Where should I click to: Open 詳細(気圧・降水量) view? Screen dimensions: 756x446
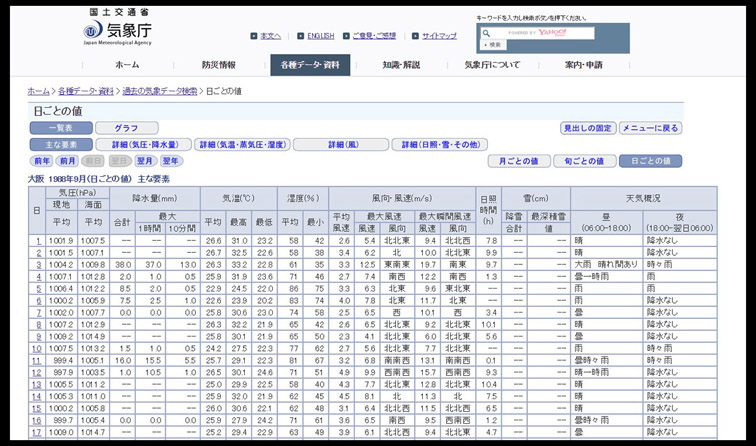(x=145, y=145)
